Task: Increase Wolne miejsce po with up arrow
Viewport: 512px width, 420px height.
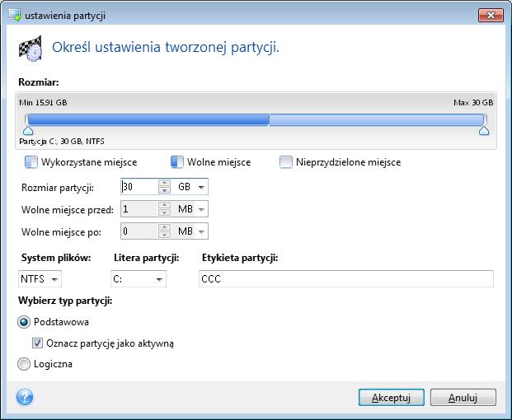Action: click(164, 227)
